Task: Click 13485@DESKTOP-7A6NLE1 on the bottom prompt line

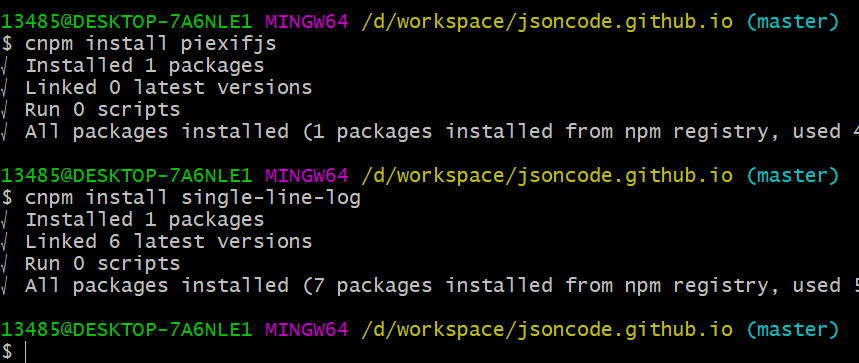Action: 127,330
